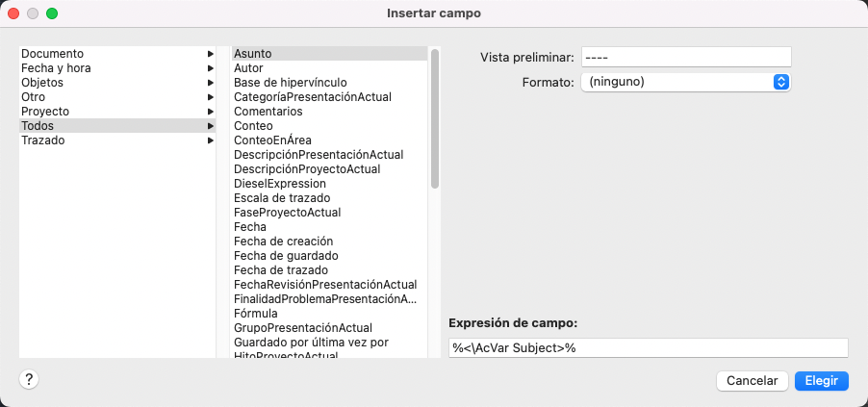Expand the Documento category arrow
This screenshot has width=868, height=407.
[x=210, y=54]
